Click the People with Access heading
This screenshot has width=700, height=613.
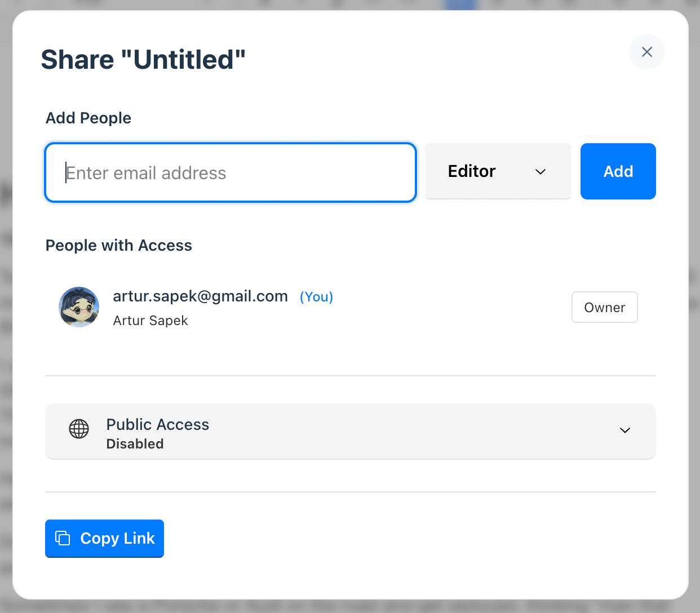click(x=119, y=246)
